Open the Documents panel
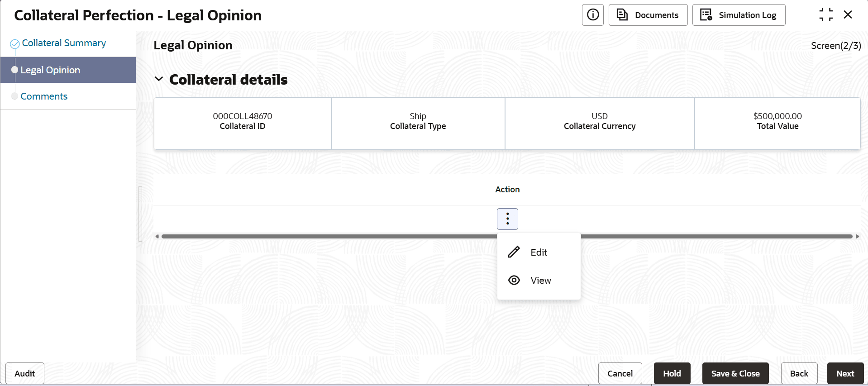 648,15
